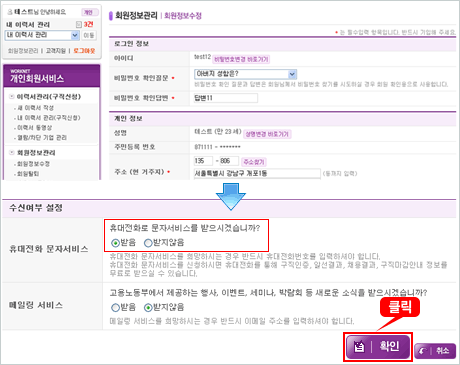Click the clipboard icon on 확인 button
Image resolution: width=460 pixels, height=365 pixels.
click(x=359, y=347)
